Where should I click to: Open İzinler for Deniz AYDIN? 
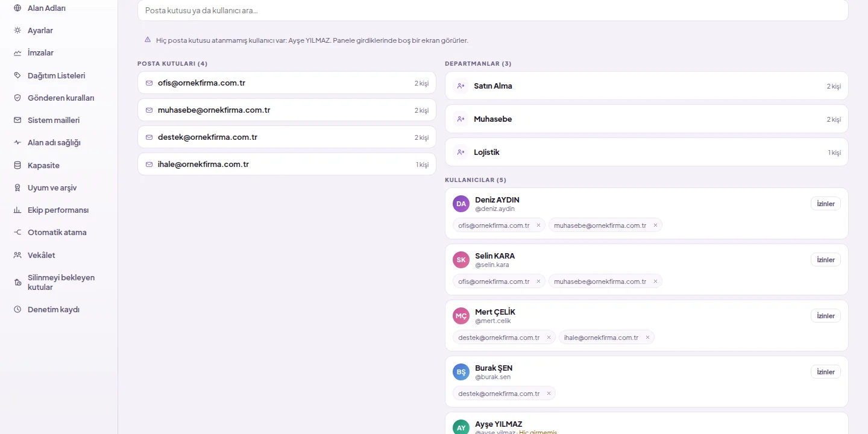825,204
